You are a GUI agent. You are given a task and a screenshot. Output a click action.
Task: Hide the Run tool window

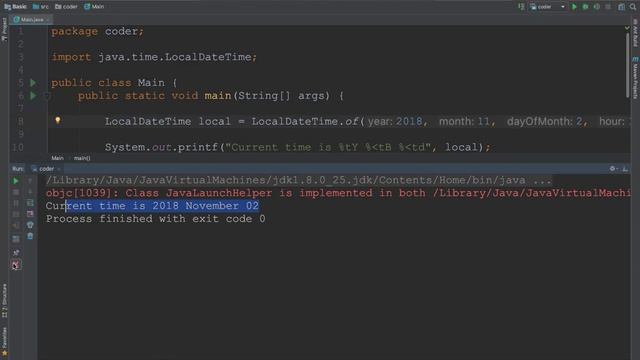[x=625, y=169]
